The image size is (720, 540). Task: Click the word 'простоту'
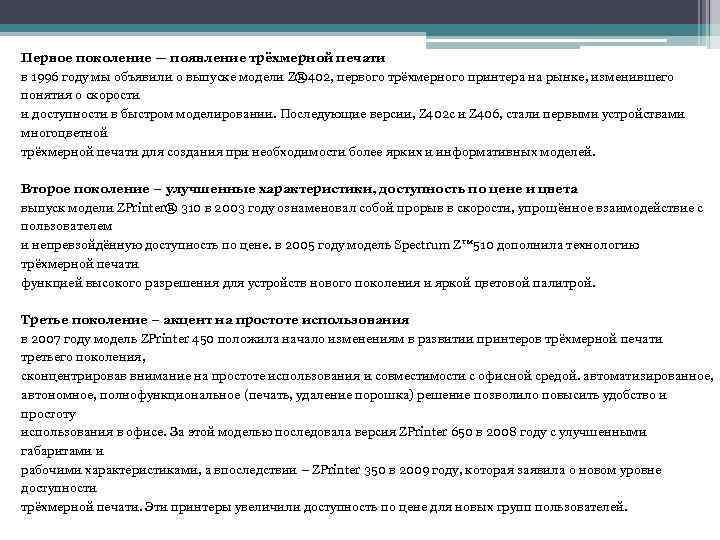click(48, 415)
